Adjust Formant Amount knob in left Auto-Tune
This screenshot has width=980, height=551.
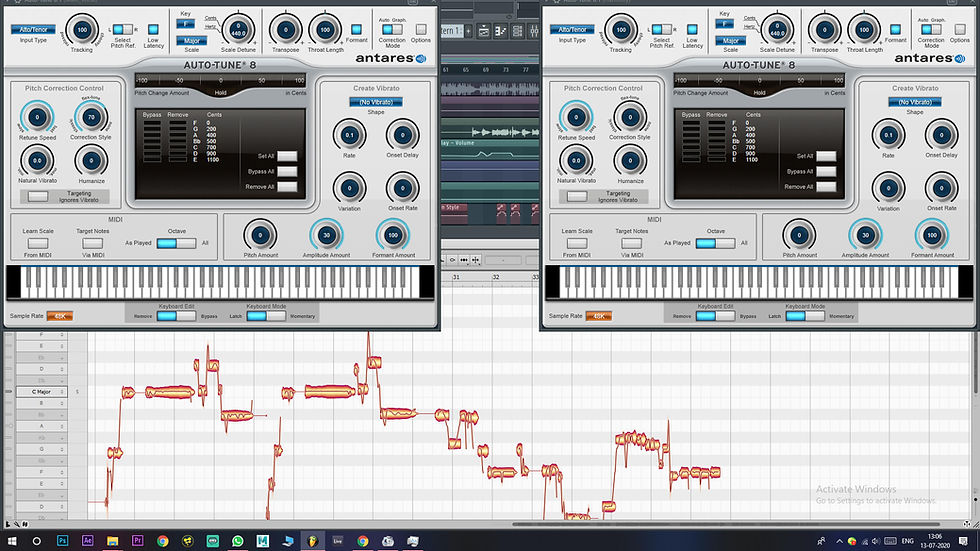point(392,235)
